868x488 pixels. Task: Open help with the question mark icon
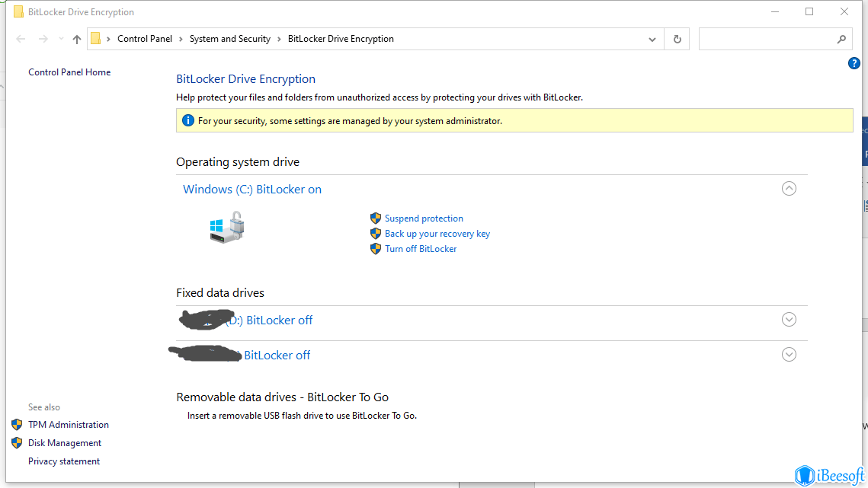coord(854,64)
